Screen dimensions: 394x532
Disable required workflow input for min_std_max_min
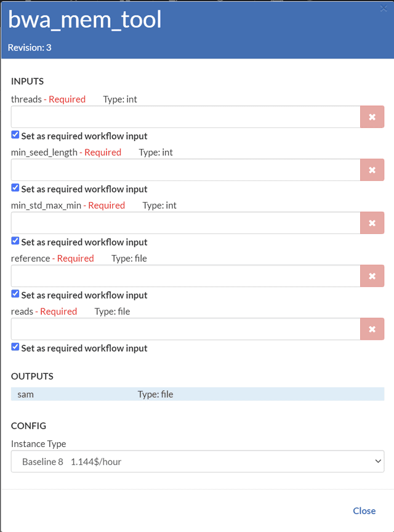pos(15,241)
